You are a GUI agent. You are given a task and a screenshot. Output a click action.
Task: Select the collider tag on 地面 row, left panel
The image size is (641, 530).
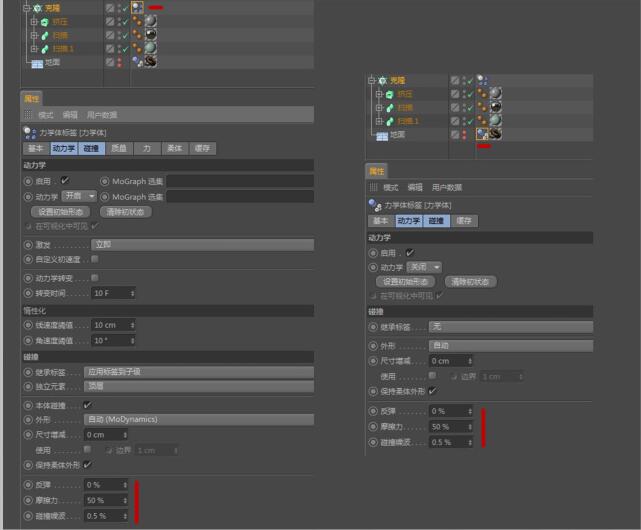point(137,62)
